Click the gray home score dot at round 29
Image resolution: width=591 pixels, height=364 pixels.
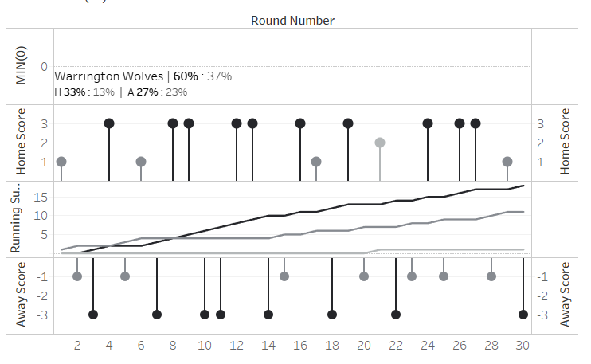pyautogui.click(x=507, y=162)
